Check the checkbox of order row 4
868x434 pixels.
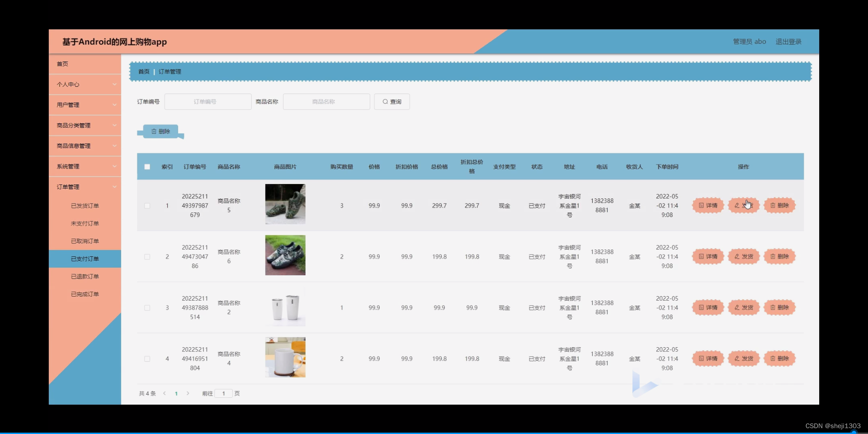click(147, 359)
